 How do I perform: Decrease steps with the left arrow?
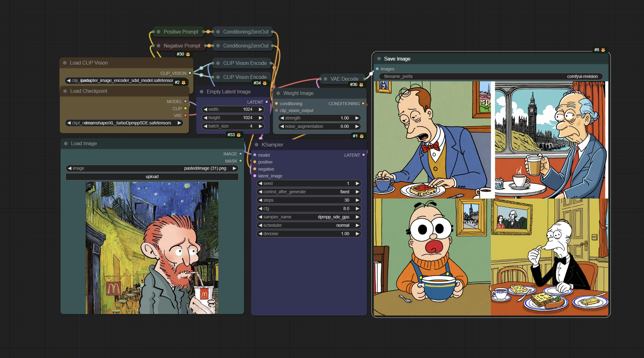pos(260,200)
